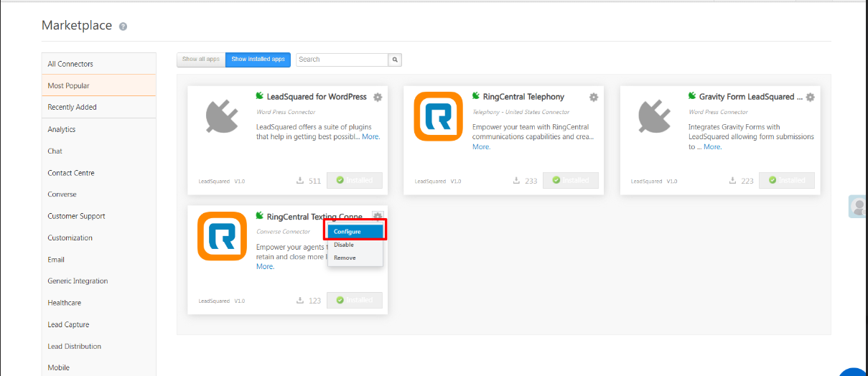Click green LeadSquared badge beside RingCentral Telephony
This screenshot has width=868, height=376.
coord(476,96)
